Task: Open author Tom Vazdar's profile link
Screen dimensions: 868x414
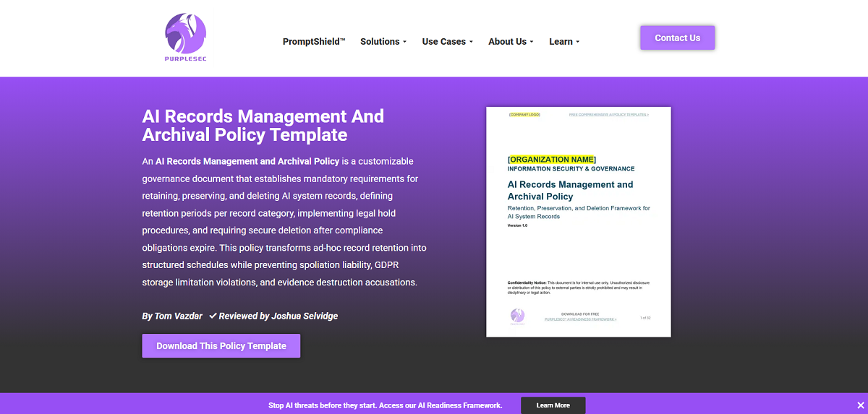Action: coord(178,316)
